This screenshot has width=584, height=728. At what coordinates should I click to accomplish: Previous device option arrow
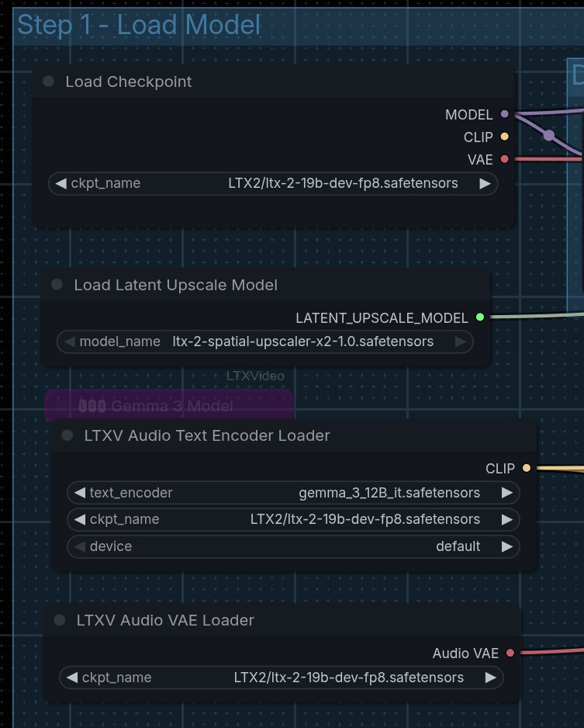80,546
